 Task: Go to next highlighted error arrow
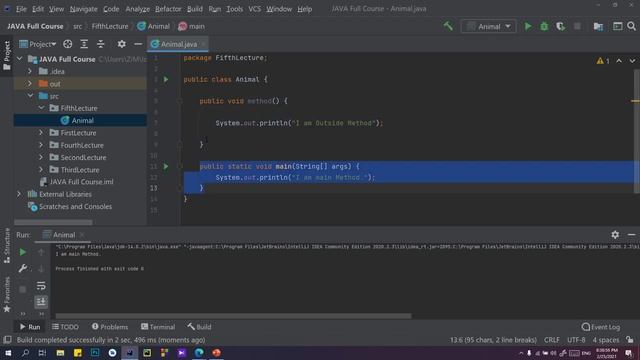pos(632,61)
